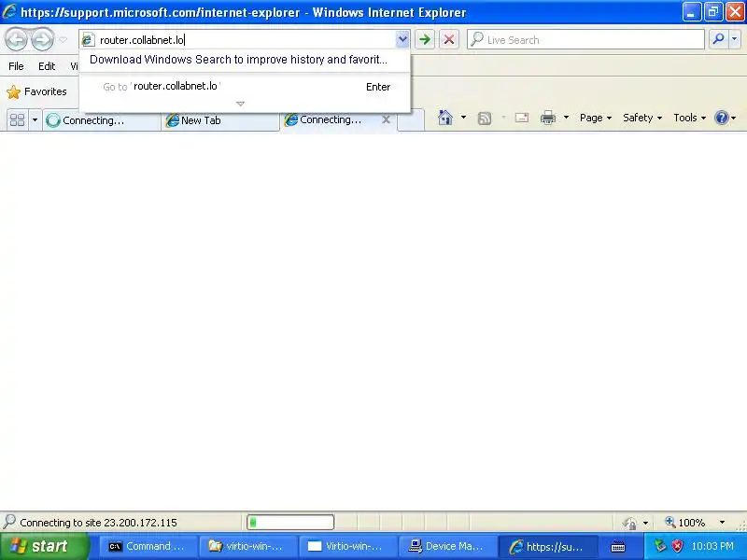Switch to the Command Prompt taskbar button
Viewport: 747px width, 560px height.
148,546
